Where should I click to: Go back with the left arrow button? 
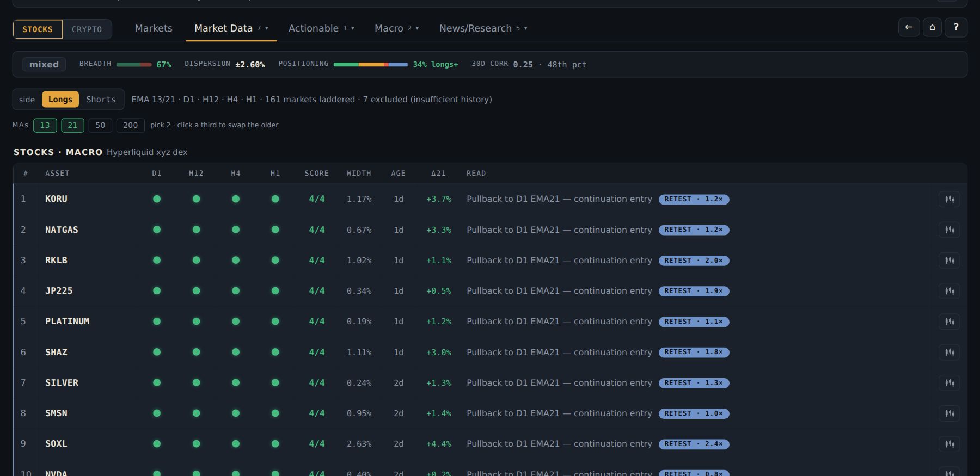(x=909, y=27)
